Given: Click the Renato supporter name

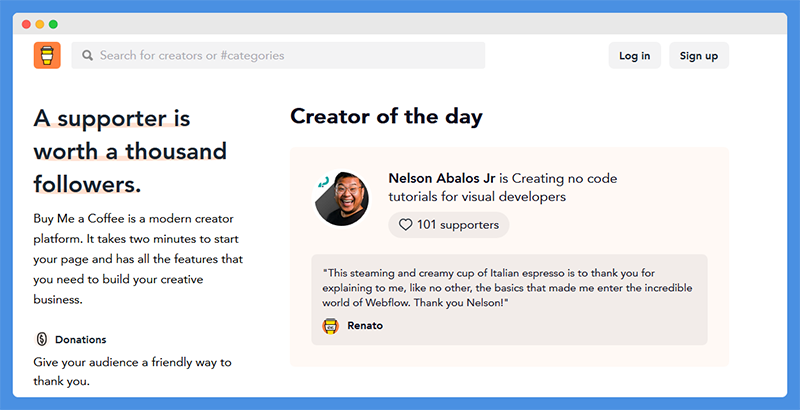Looking at the screenshot, I should tap(365, 325).
